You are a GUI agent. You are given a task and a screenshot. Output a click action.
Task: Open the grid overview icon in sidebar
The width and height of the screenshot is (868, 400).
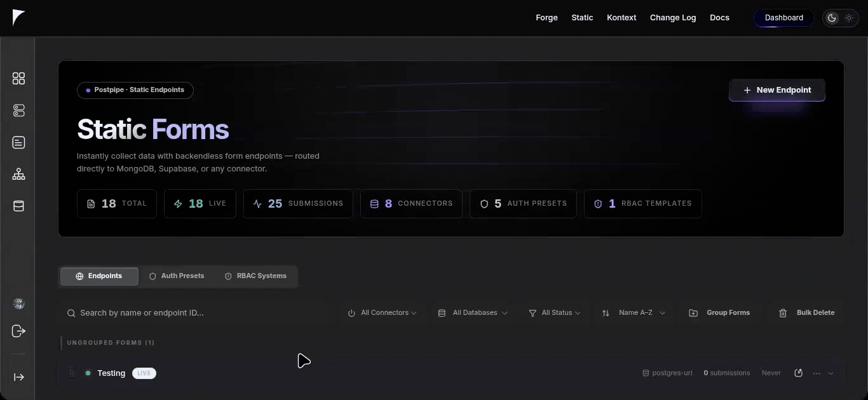point(18,78)
